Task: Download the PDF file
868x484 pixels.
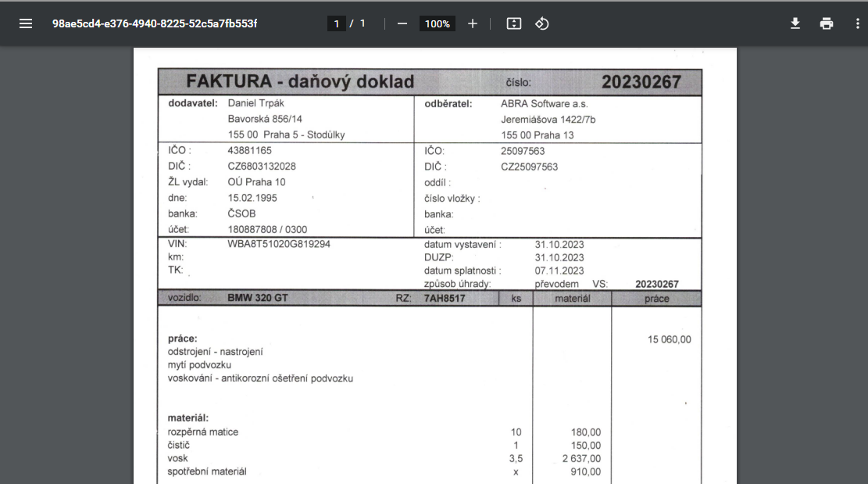Action: (x=795, y=23)
